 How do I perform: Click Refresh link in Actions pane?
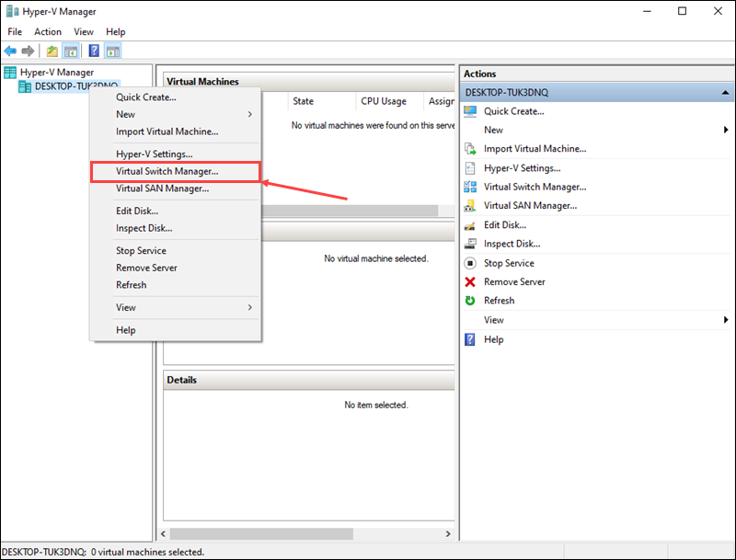pos(499,301)
